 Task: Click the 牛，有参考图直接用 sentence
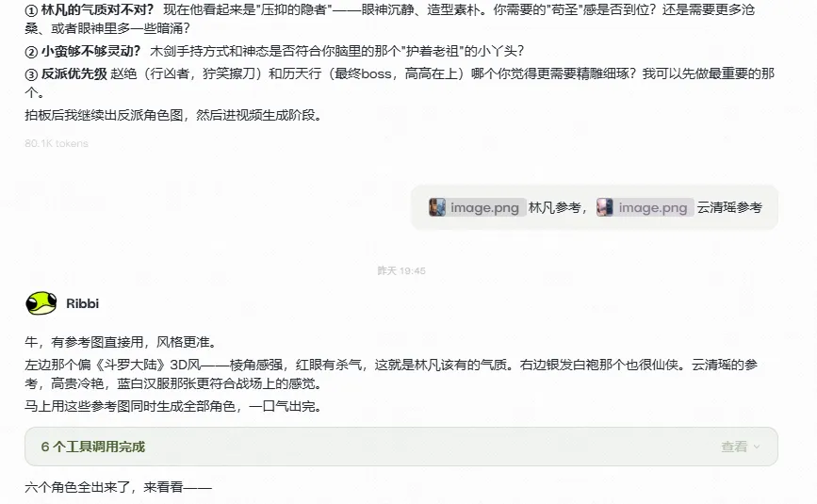coord(121,342)
